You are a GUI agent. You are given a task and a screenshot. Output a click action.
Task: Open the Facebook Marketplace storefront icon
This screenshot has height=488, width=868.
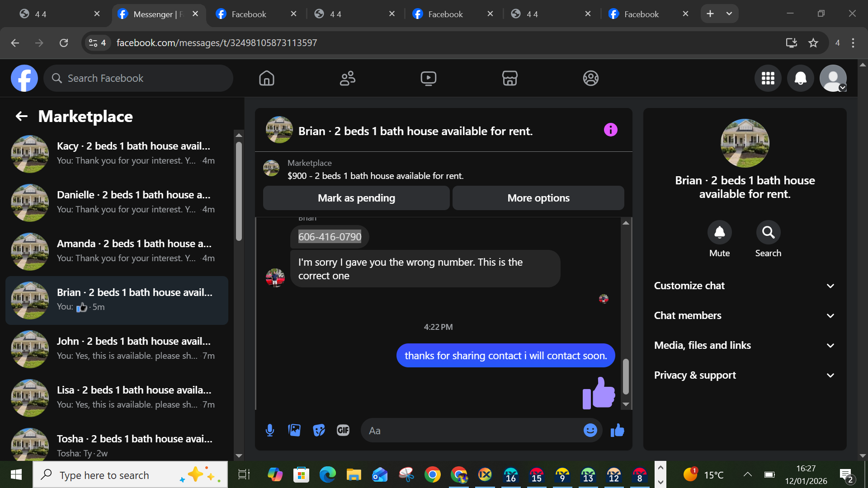pos(509,78)
